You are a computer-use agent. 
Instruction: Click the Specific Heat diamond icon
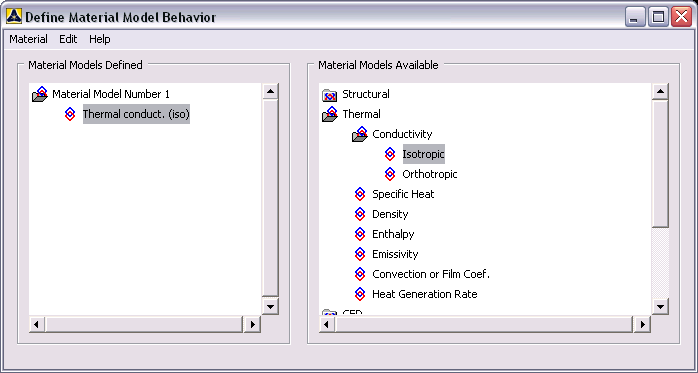(360, 195)
